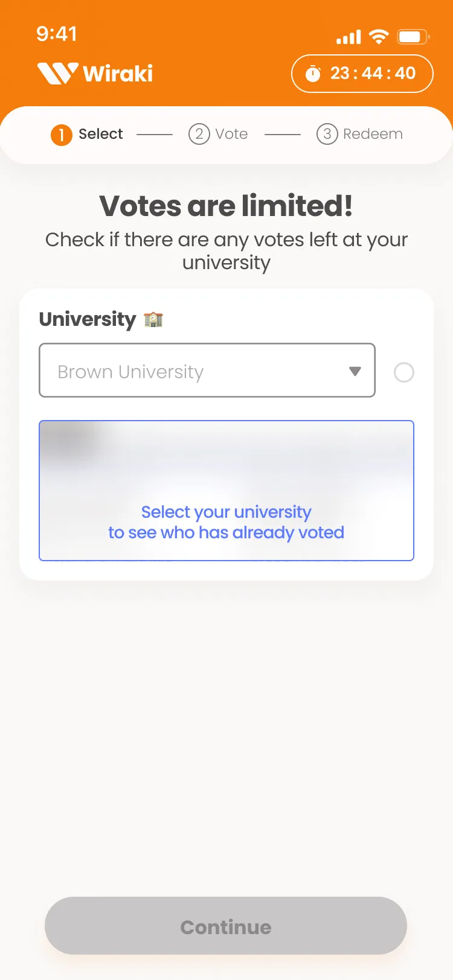Click the university building emoji icon

coord(153,319)
